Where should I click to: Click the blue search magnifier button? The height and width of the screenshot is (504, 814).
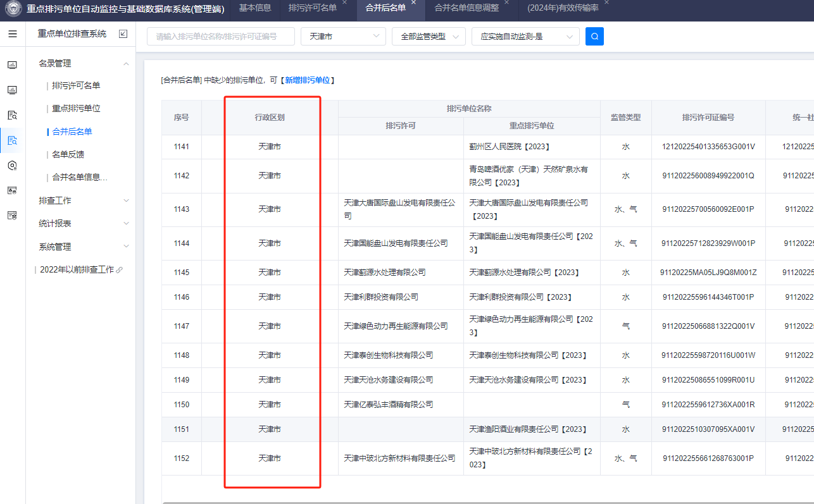coord(594,36)
